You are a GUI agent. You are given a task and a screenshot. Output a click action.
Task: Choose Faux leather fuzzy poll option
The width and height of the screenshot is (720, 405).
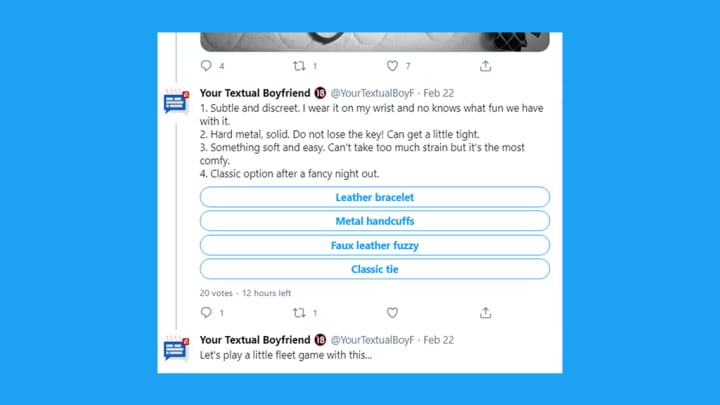pos(375,245)
